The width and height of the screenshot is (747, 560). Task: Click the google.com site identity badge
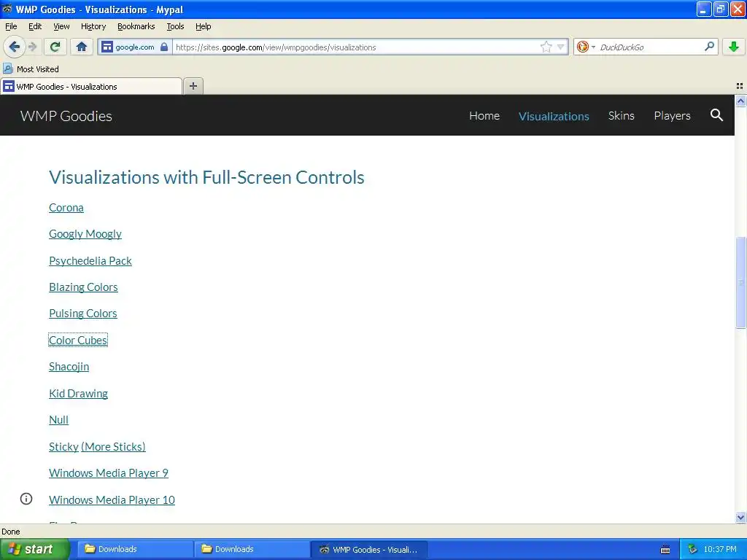click(134, 47)
